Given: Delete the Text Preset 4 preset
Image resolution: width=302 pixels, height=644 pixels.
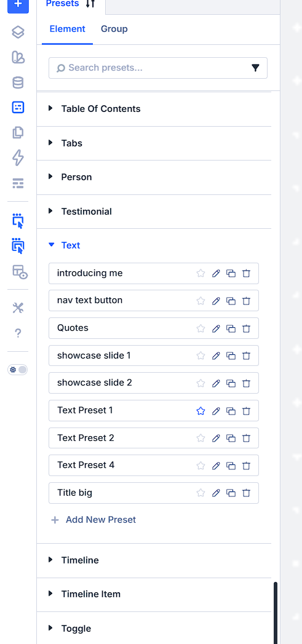Looking at the screenshot, I should [246, 466].
